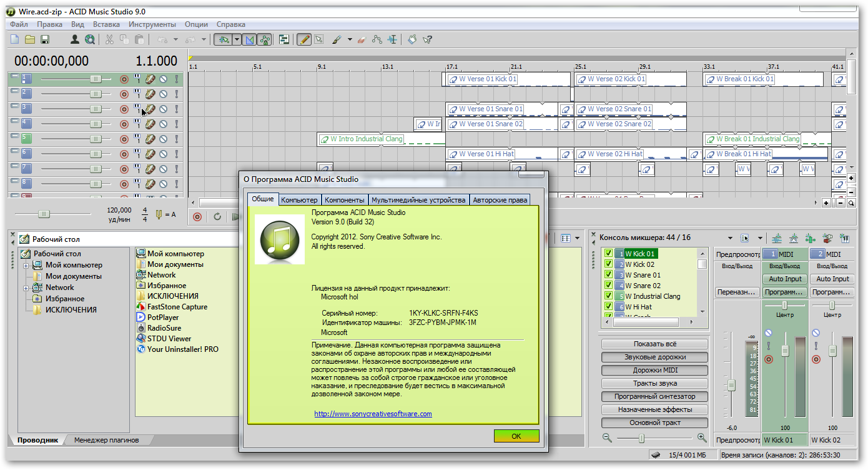Switch to Компьютер tab in About dialog
This screenshot has width=868, height=470.
[x=299, y=200]
